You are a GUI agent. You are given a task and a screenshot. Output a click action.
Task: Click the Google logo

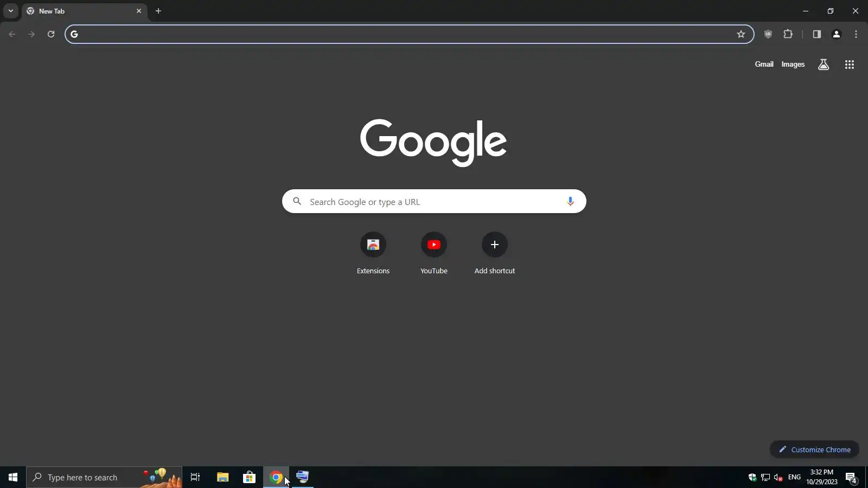point(433,143)
